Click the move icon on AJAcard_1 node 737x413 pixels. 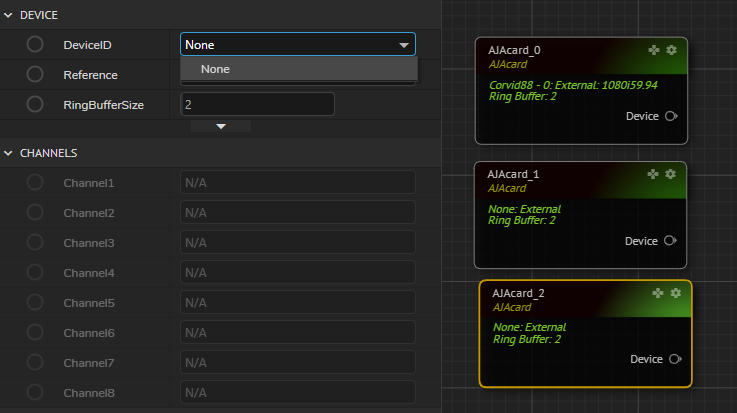click(x=653, y=173)
